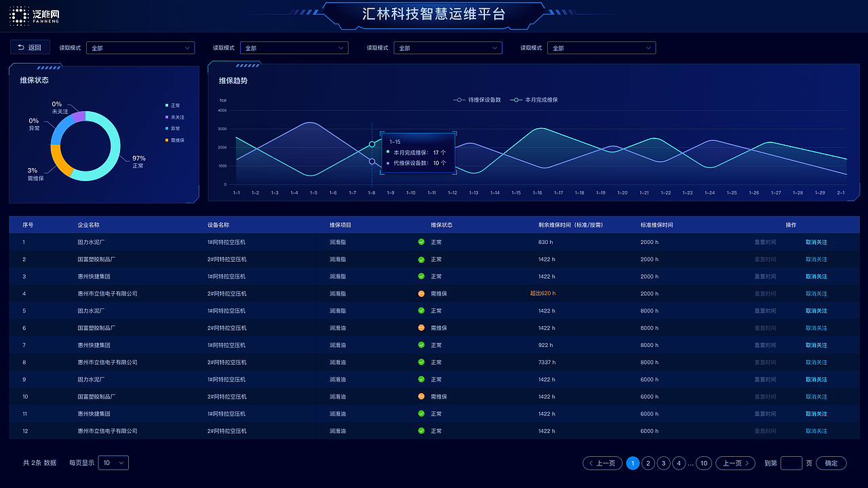
Task: Click 惠州快捷集团 in row 3
Action: [94, 277]
